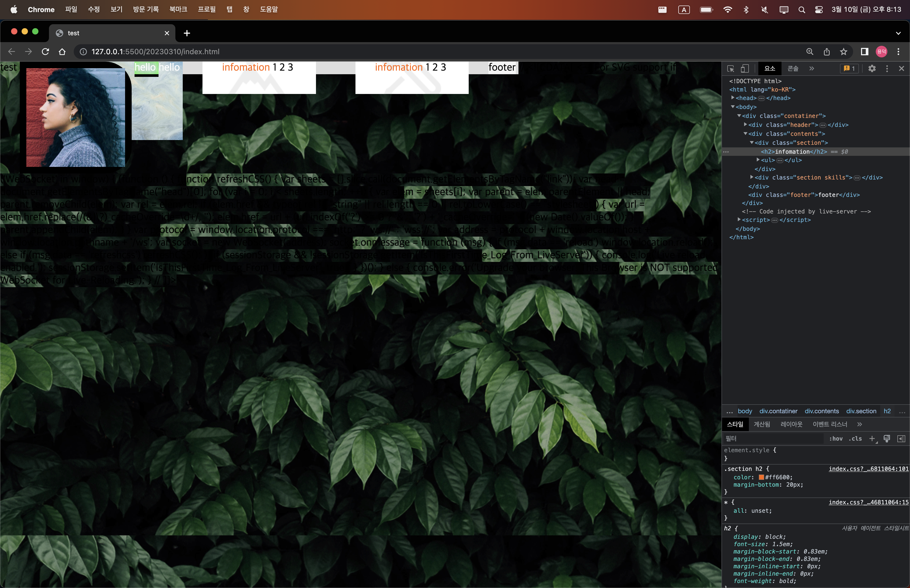910x588 pixels.
Task: Open DevTools settings gear
Action: (872, 69)
